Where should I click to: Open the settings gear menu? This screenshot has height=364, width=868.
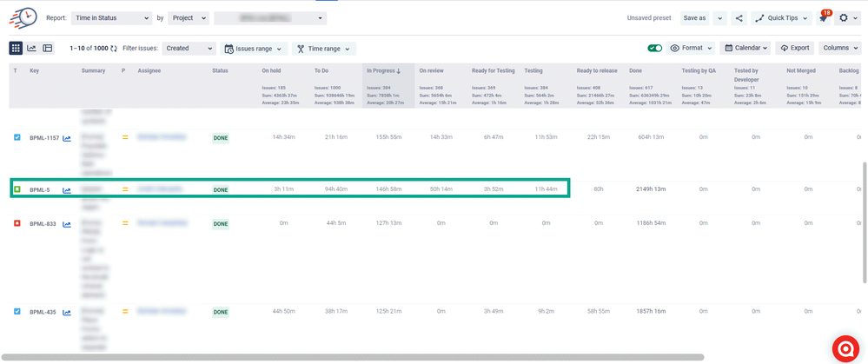pyautogui.click(x=847, y=18)
